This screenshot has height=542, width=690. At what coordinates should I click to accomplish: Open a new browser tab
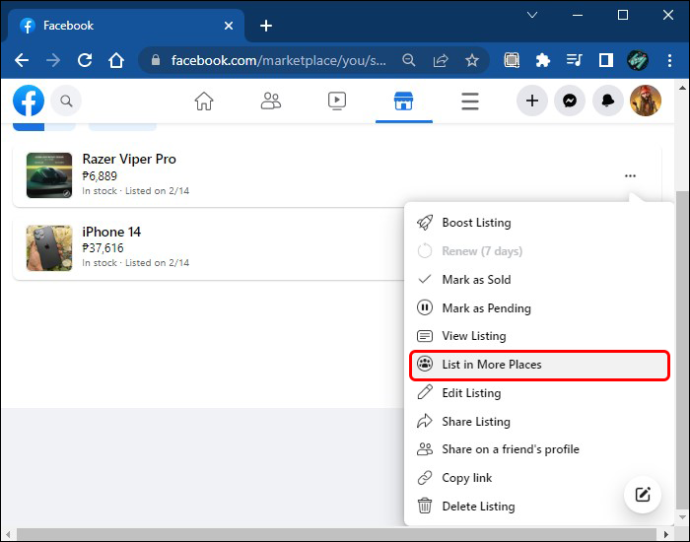[266, 26]
